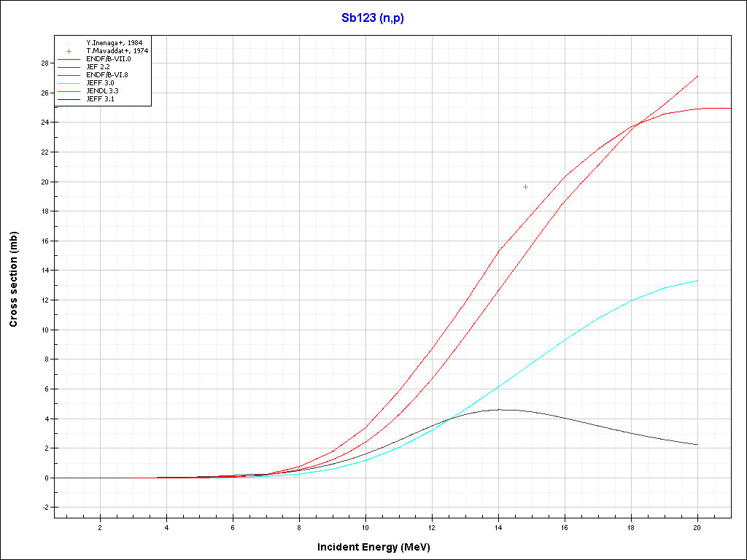Click the cyan curve endpoint at 20 MeV
The image size is (747, 560).
697,281
